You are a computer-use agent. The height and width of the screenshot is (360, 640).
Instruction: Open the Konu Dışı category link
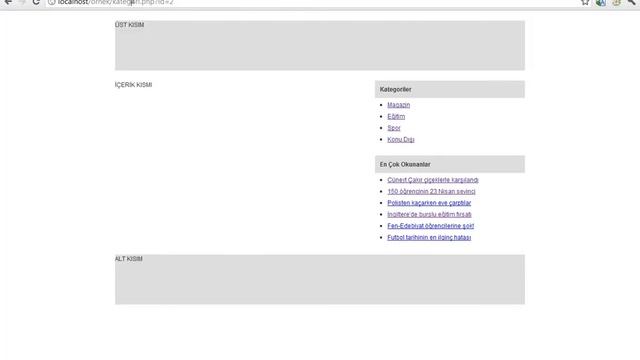[x=400, y=139]
